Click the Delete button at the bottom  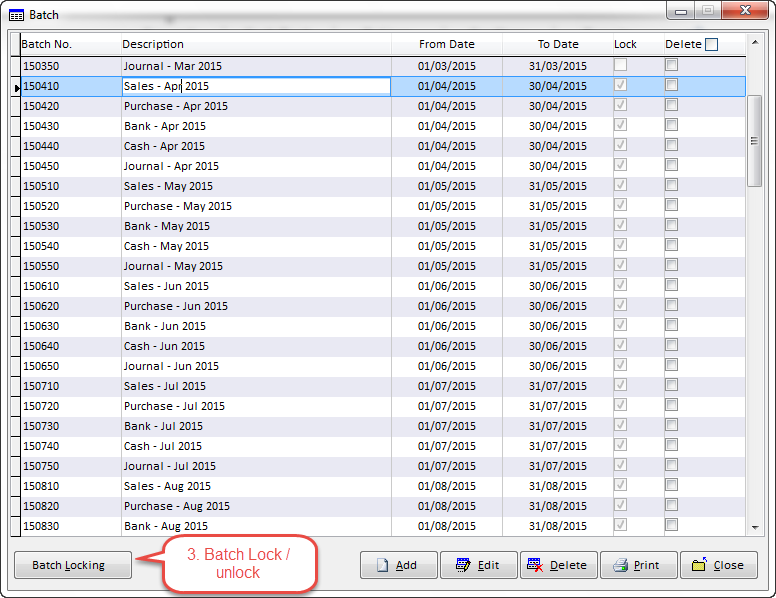click(558, 565)
